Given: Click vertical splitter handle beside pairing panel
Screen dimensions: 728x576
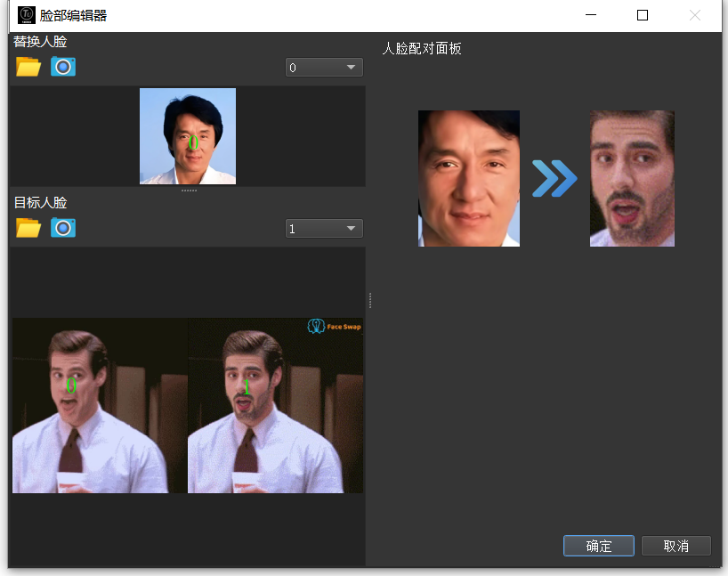Looking at the screenshot, I should [369, 301].
